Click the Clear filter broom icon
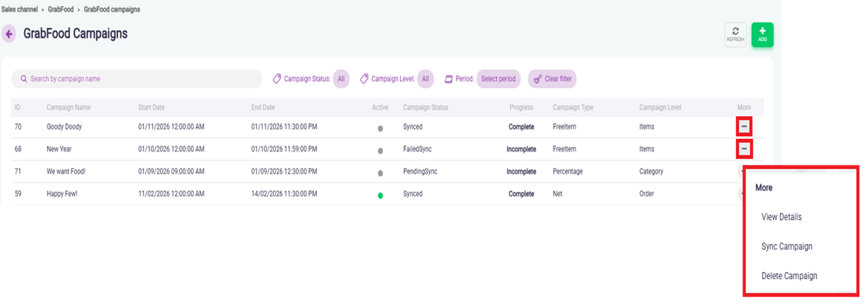 pyautogui.click(x=537, y=79)
